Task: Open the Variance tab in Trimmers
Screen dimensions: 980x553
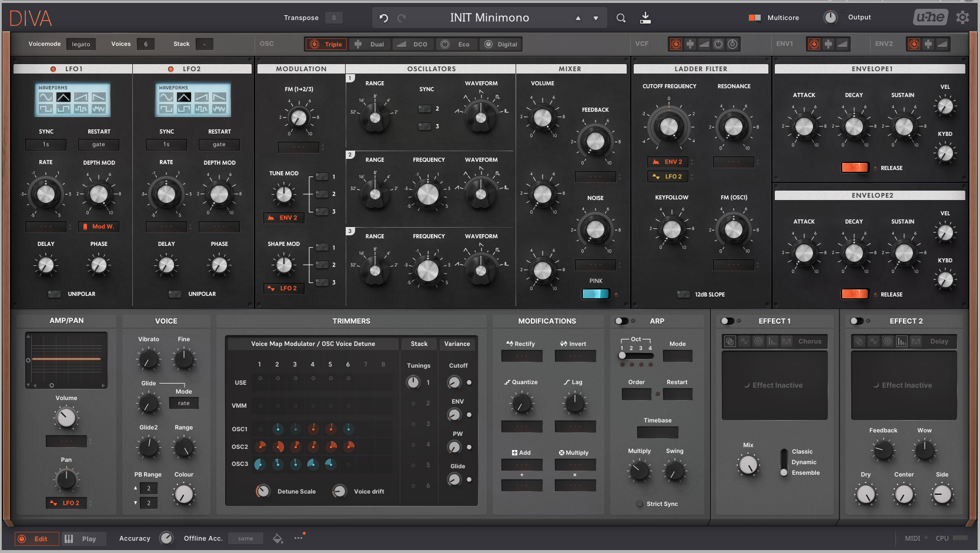Action: point(457,344)
